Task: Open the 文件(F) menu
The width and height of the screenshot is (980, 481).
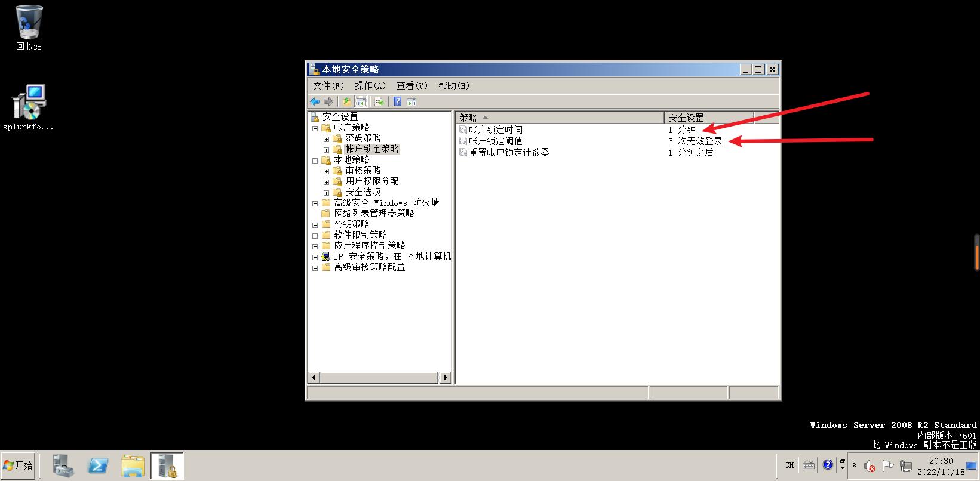Action: (328, 85)
